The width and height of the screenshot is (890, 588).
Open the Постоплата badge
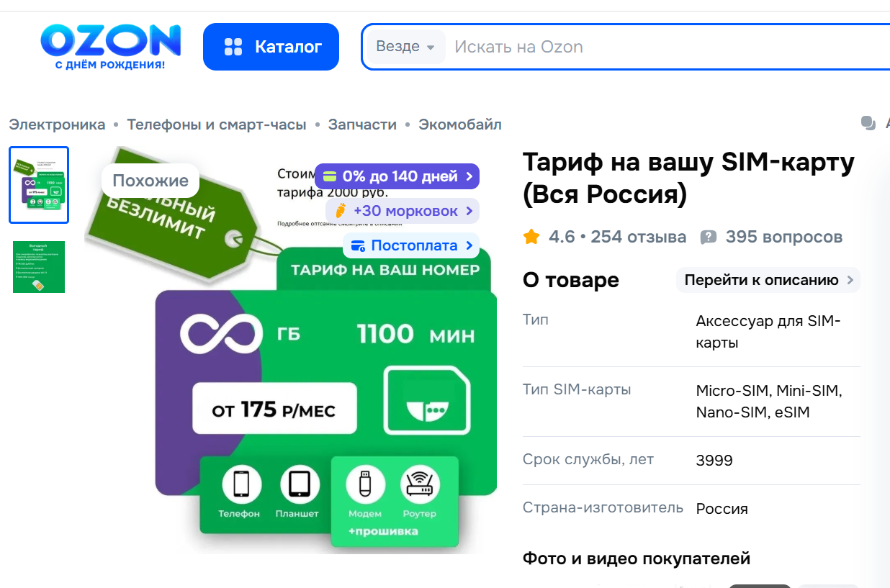[x=411, y=245]
